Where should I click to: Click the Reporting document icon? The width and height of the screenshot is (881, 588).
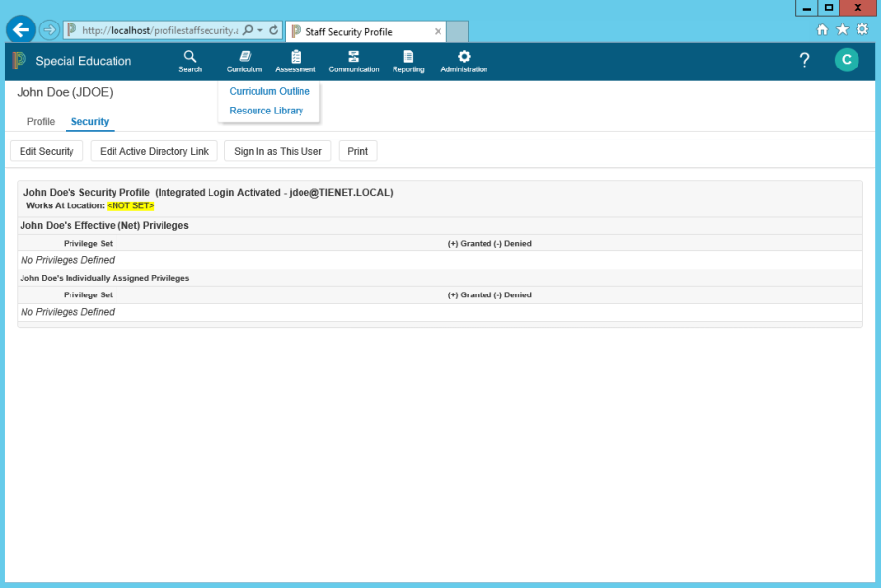408,57
